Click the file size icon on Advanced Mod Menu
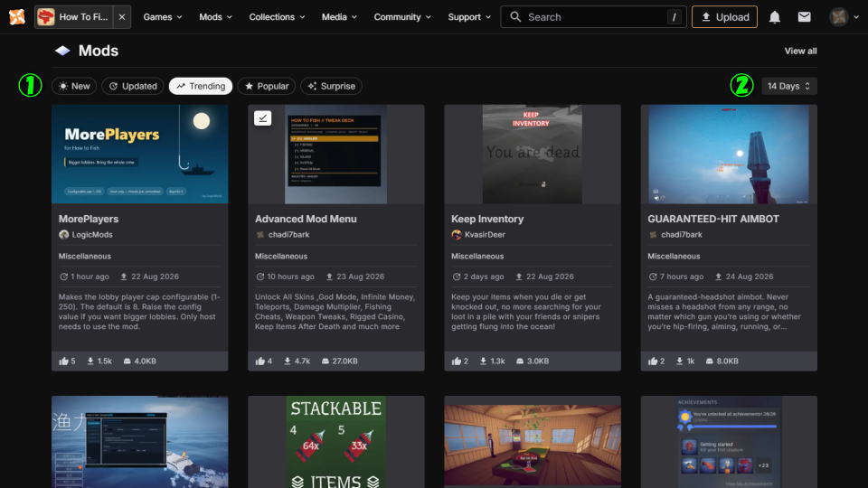 pos(325,361)
